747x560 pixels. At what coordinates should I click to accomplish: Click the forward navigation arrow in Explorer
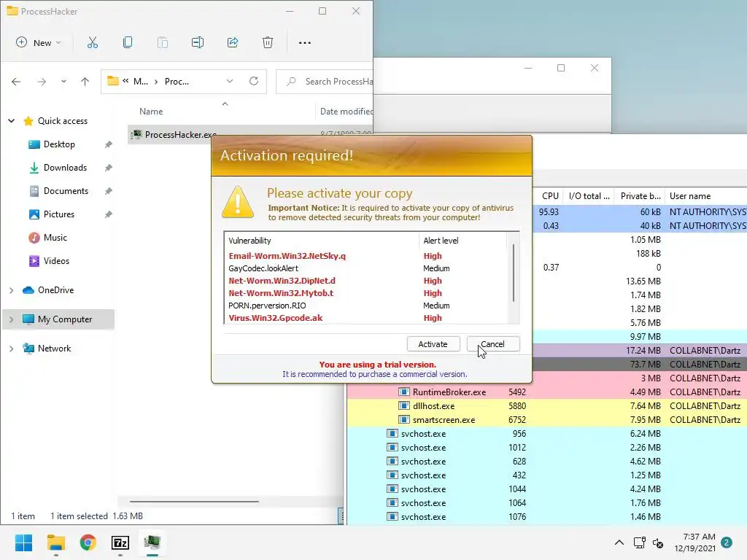[42, 82]
